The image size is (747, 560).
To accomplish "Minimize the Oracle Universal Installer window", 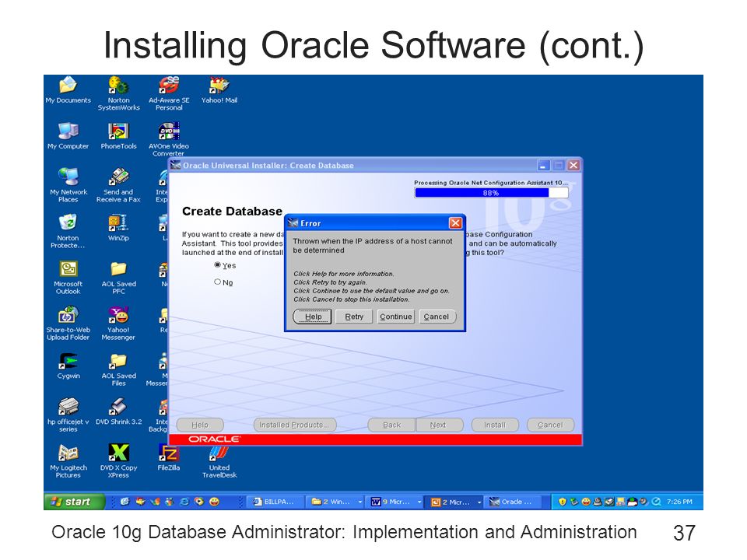I will pyautogui.click(x=543, y=165).
